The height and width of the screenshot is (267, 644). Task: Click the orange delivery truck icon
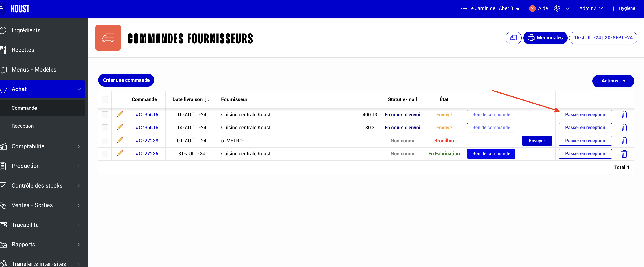click(108, 38)
